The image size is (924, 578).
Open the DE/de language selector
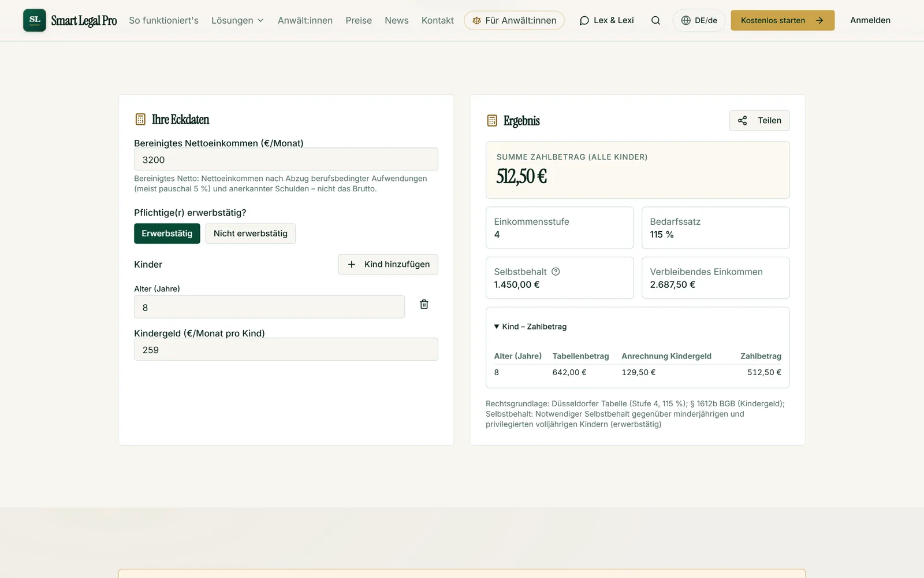coord(699,20)
